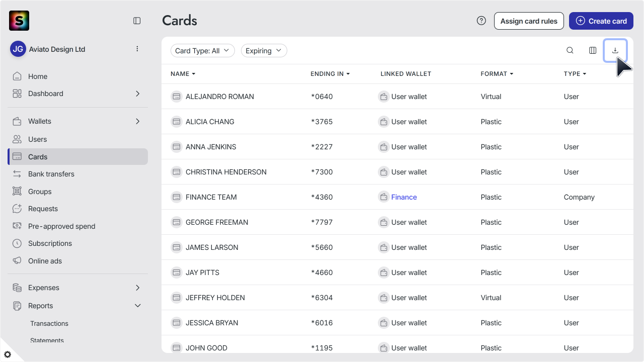Click the Spendesk logo icon

pyautogui.click(x=19, y=21)
